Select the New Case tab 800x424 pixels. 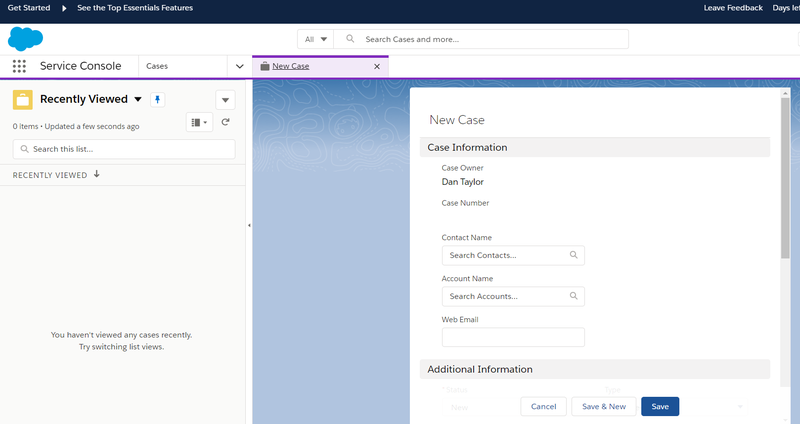tap(320, 66)
